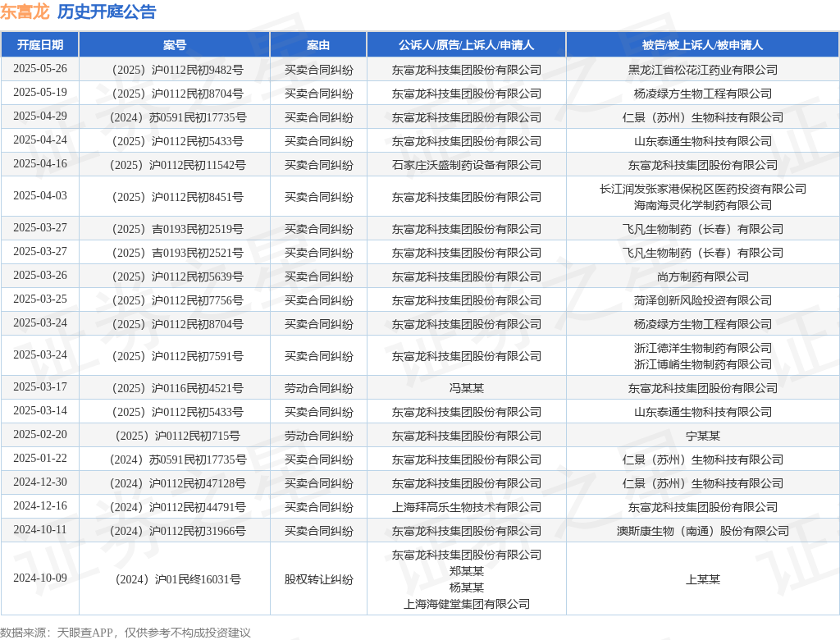Click the 公诉人/原告/上诉人/申请人 column header

[466, 45]
